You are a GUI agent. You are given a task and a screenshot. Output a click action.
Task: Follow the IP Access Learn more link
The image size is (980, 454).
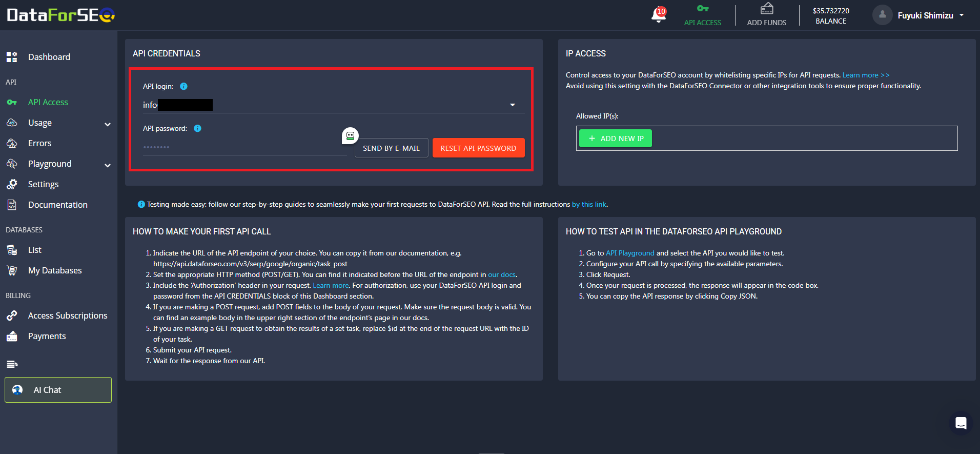pyautogui.click(x=866, y=75)
